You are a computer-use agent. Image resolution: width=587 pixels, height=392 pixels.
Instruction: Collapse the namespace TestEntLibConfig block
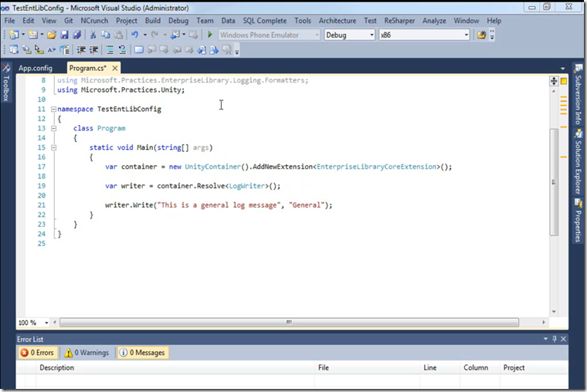tap(53, 110)
